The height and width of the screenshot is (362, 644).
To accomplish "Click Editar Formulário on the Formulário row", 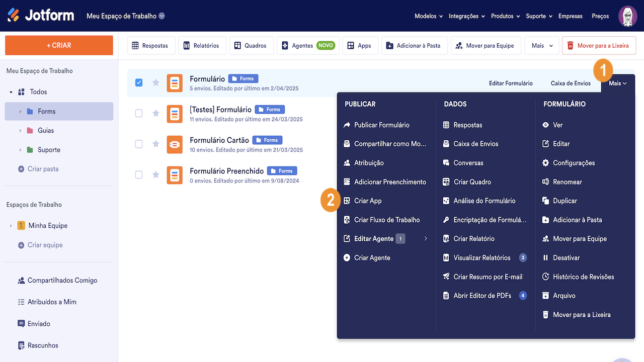I will pos(511,83).
